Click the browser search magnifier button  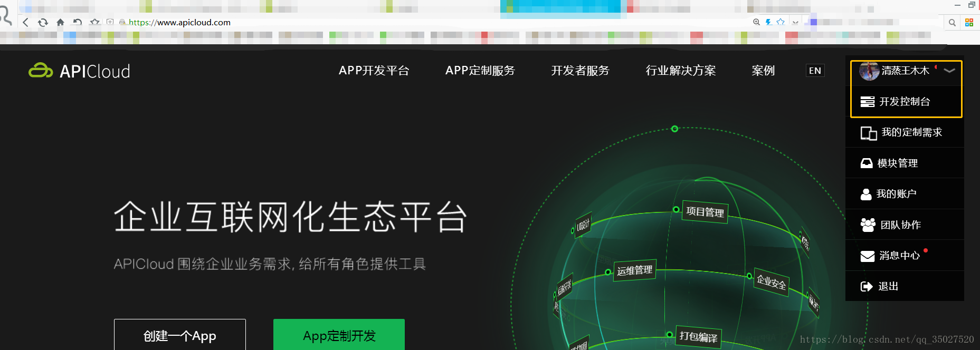952,23
